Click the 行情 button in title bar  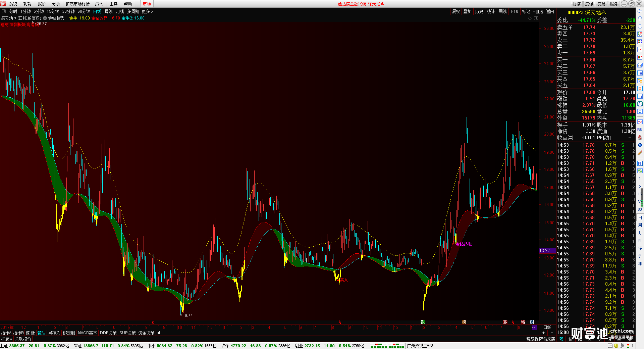point(577,4)
